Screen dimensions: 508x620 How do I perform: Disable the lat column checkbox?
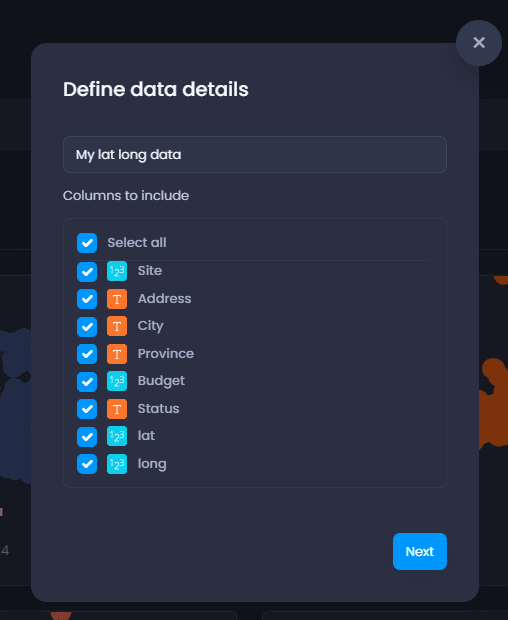point(87,437)
